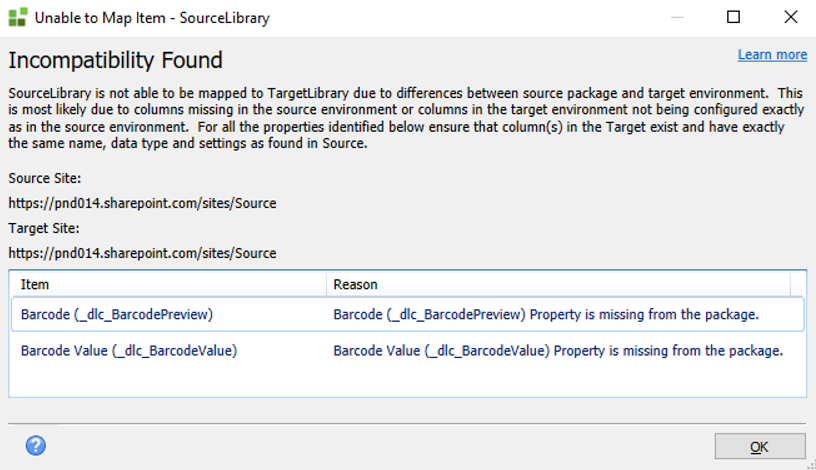Open the Learn more link

tap(772, 55)
